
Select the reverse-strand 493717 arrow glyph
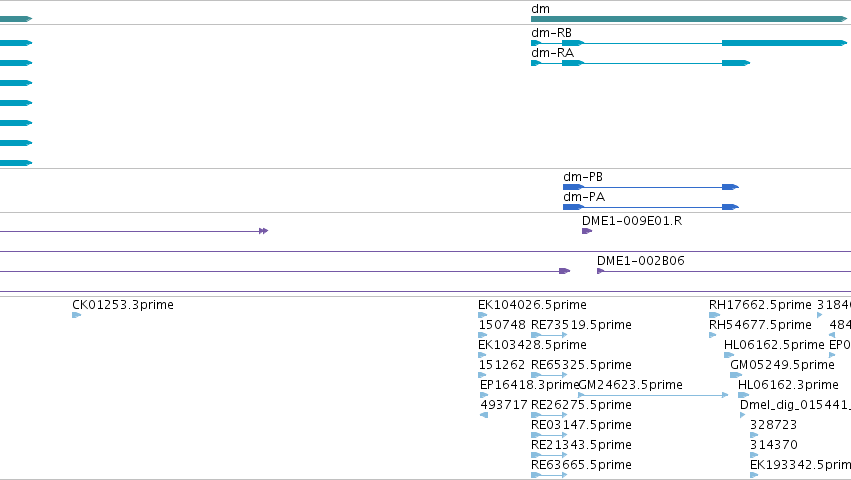point(484,415)
